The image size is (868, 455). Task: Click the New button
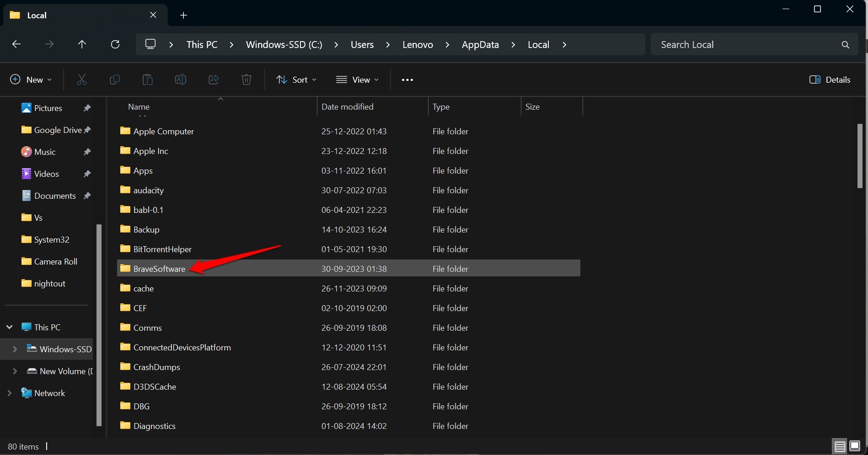(x=31, y=80)
